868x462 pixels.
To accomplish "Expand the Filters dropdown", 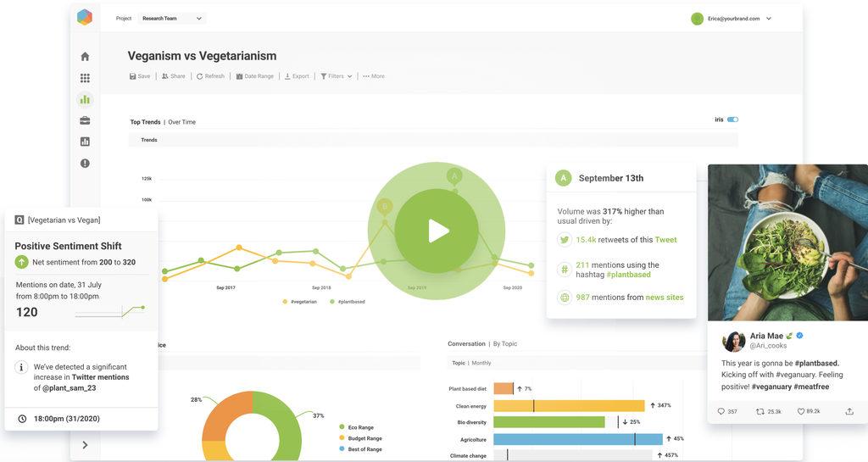I will click(336, 76).
